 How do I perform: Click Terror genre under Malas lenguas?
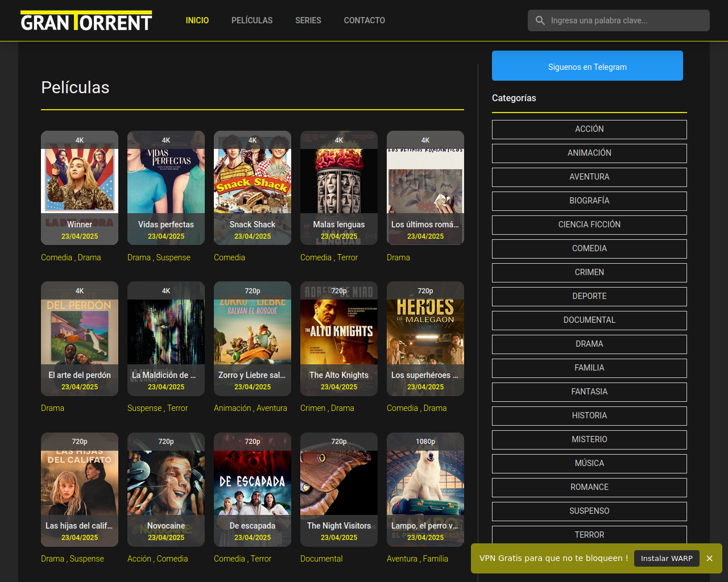(348, 257)
